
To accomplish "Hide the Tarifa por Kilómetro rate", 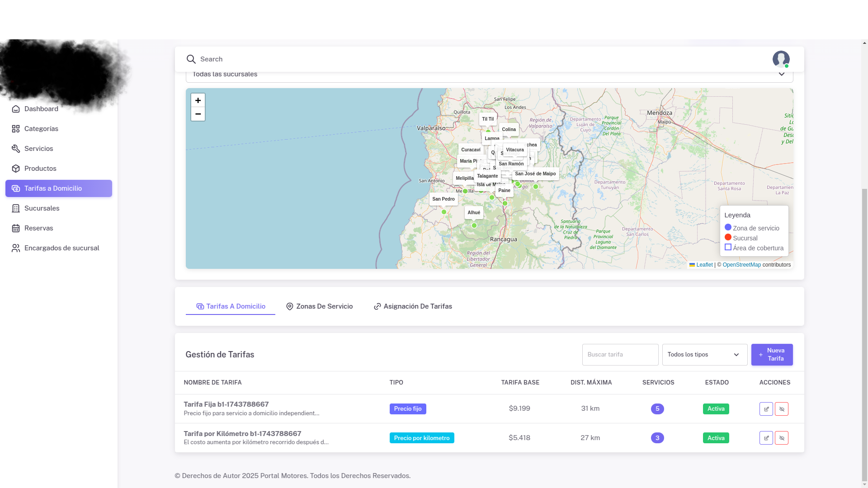I will click(x=781, y=438).
